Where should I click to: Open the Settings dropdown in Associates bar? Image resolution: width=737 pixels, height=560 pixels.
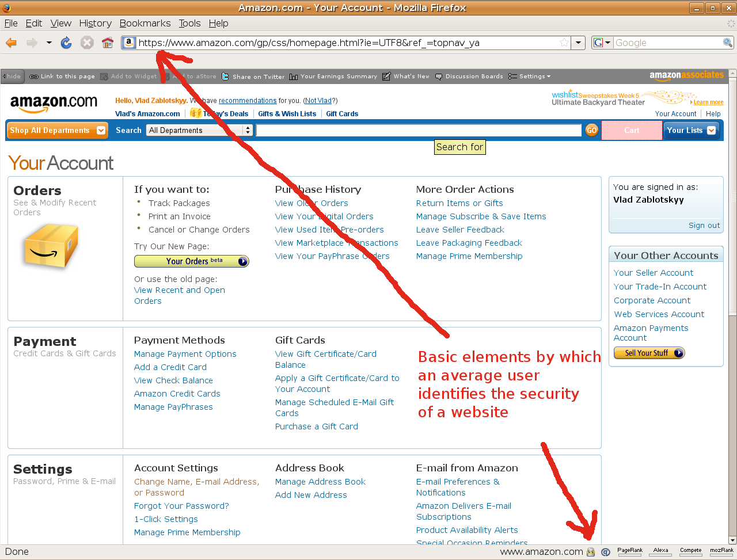pyautogui.click(x=530, y=77)
